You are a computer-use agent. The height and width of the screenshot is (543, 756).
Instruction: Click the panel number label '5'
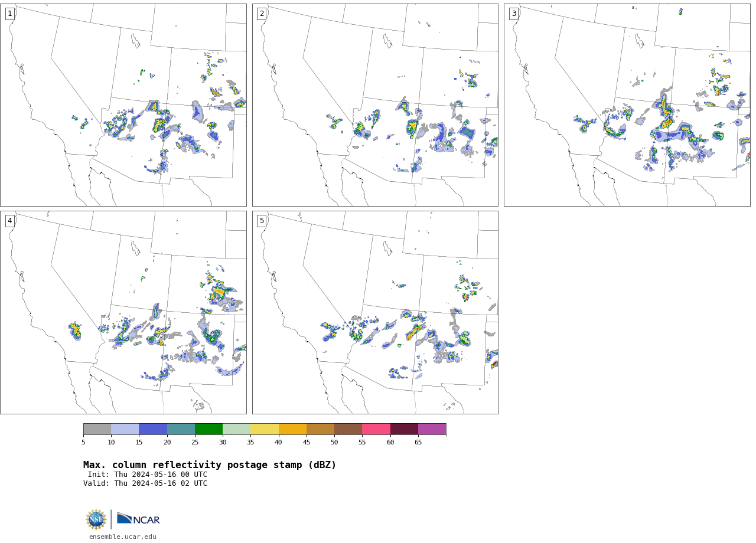click(x=262, y=221)
